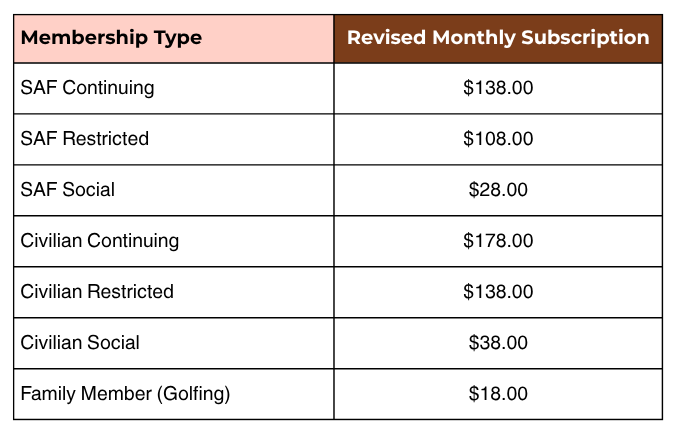This screenshot has width=675, height=434.
Task: Click the Revised Monthly Subscription header
Action: pyautogui.click(x=498, y=39)
